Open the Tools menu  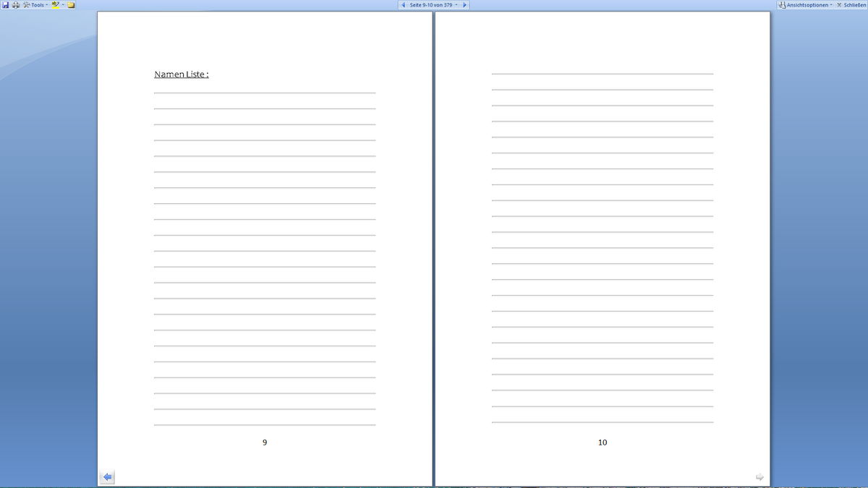[36, 4]
